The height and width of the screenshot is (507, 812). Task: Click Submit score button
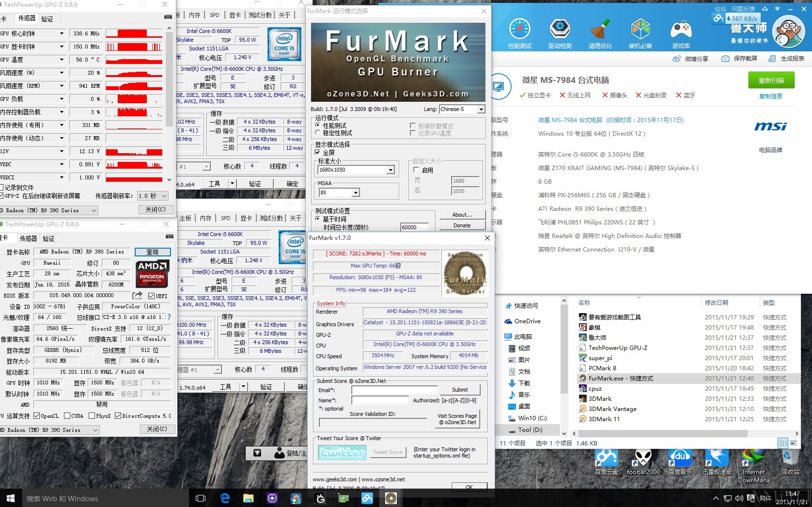tap(460, 390)
